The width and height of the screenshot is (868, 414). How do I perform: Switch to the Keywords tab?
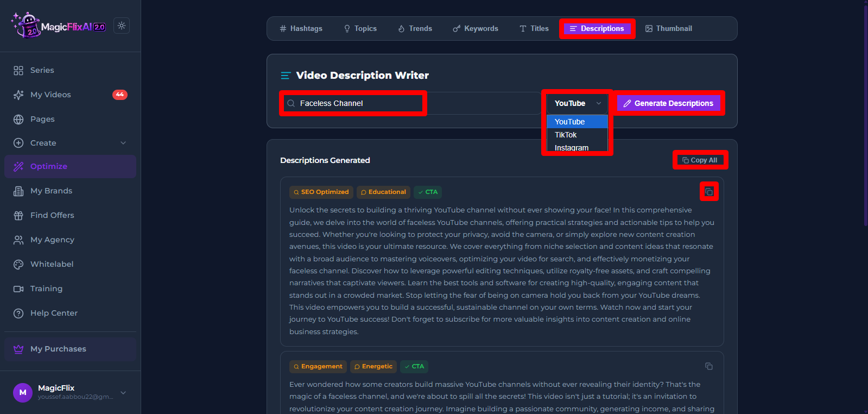click(476, 28)
